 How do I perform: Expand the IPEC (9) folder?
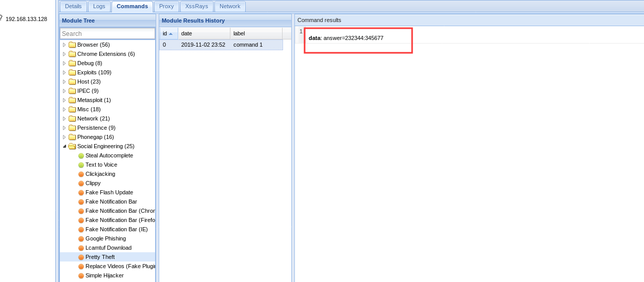[x=65, y=91]
